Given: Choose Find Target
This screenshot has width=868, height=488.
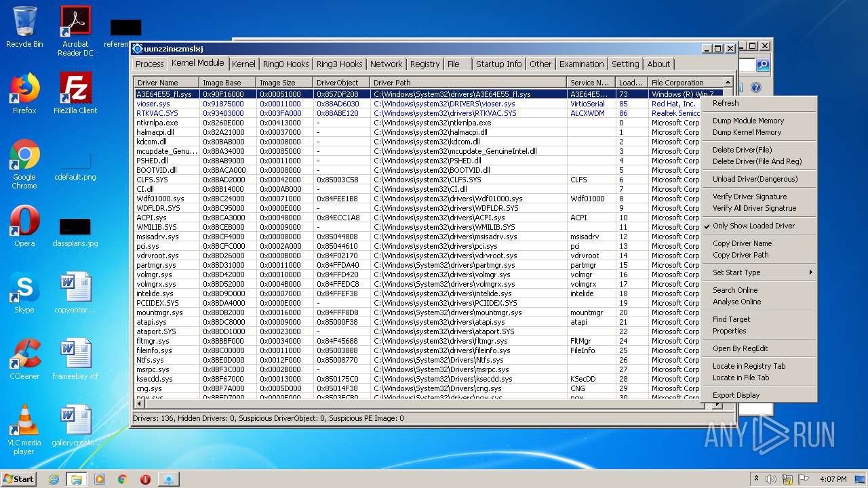Looking at the screenshot, I should 759,319.
